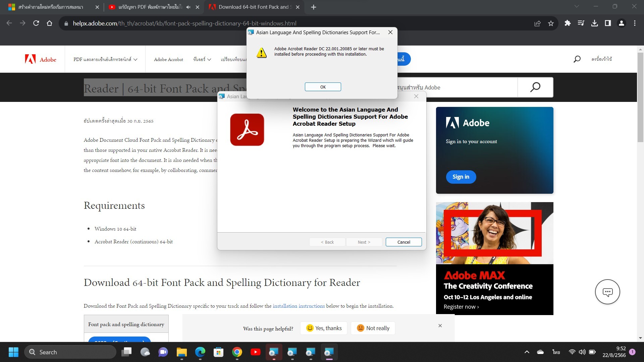This screenshot has width=644, height=362.
Task: Open the chat support bubble icon
Action: click(607, 292)
